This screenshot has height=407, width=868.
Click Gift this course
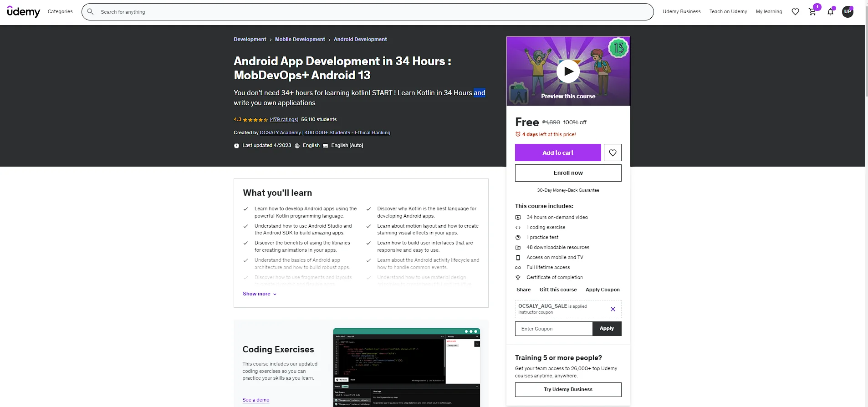click(x=558, y=290)
